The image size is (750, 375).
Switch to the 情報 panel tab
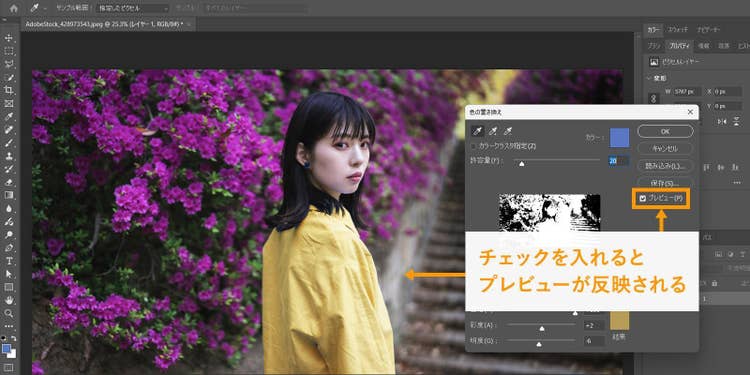(x=704, y=46)
